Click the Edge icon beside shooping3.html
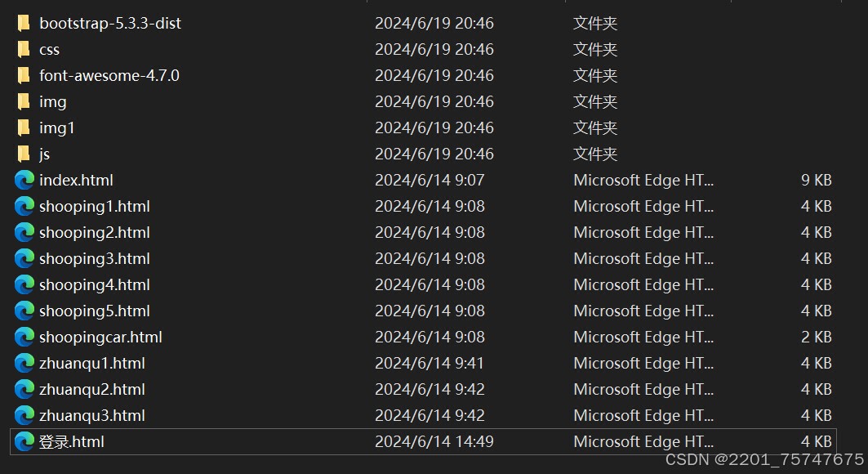The image size is (868, 474). 24,258
